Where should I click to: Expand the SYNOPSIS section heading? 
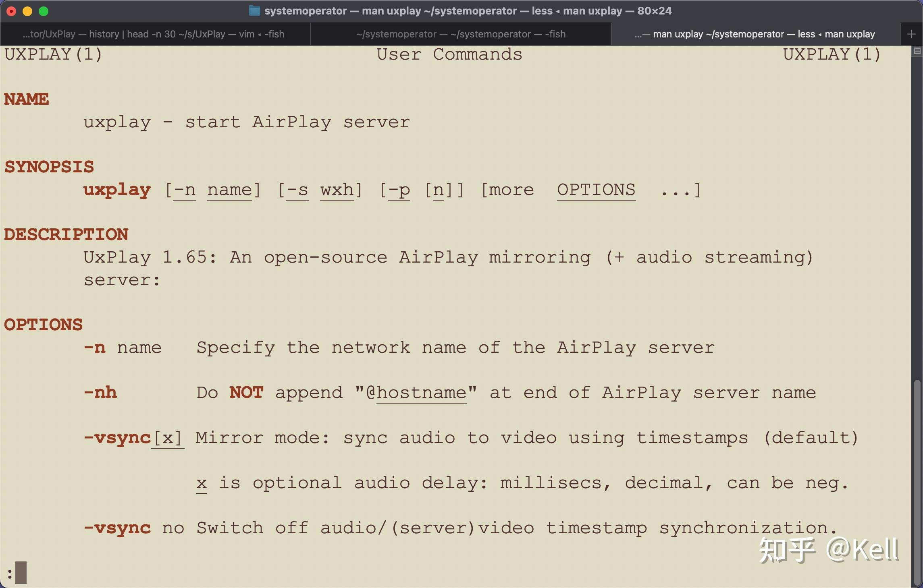pyautogui.click(x=48, y=167)
